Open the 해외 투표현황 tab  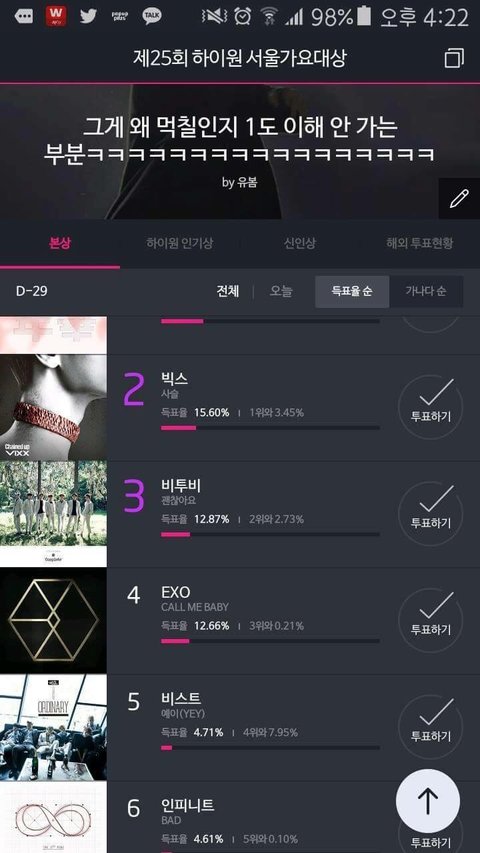(x=419, y=243)
